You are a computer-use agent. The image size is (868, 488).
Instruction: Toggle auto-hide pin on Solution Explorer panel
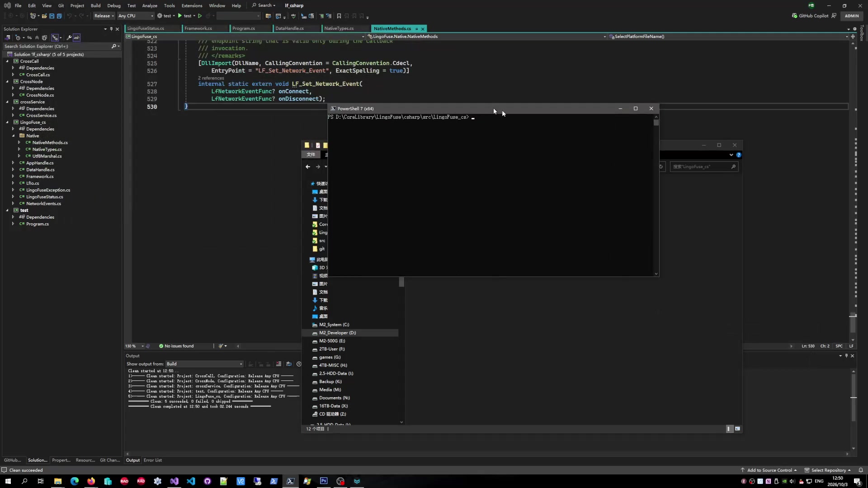111,29
